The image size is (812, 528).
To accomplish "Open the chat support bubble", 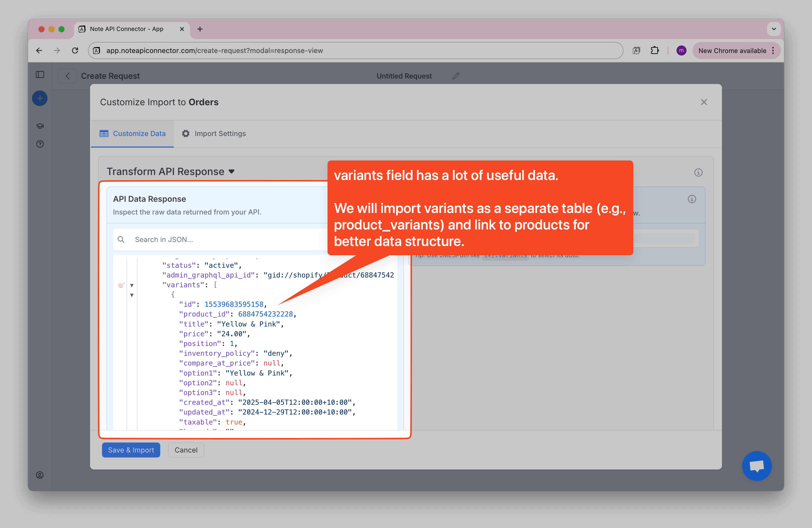I will pos(756,465).
